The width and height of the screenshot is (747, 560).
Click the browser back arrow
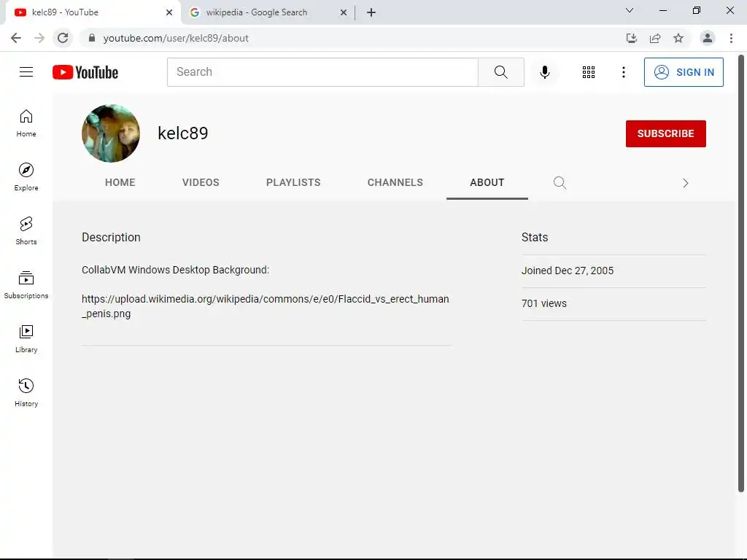16,38
